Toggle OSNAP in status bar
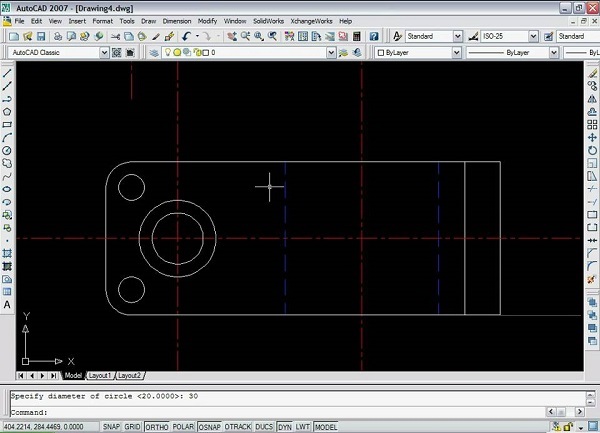 [x=209, y=426]
